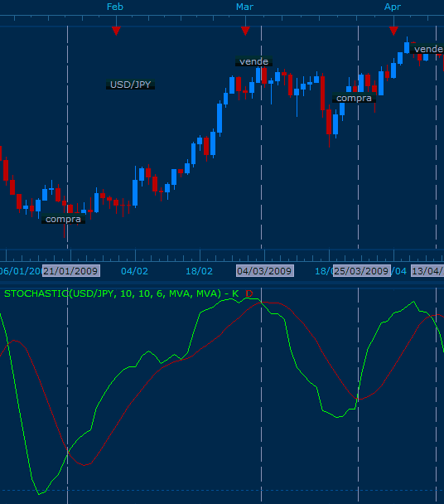
Task: Select the 25/03/2009 date label
Action: 362,271
